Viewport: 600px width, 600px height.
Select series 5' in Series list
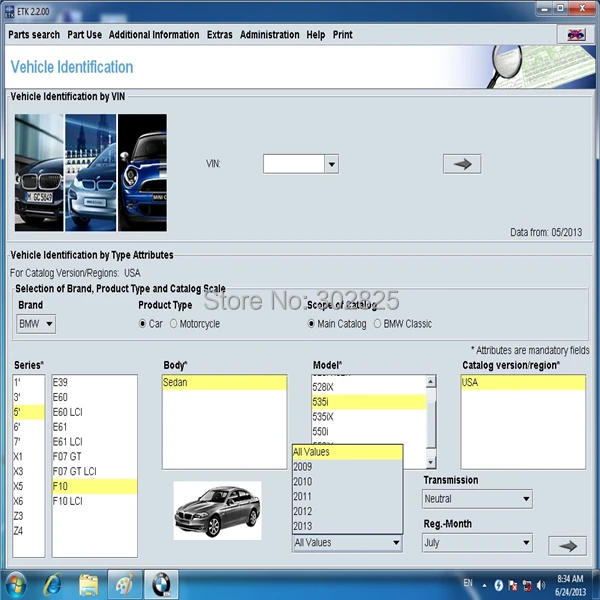(29, 412)
